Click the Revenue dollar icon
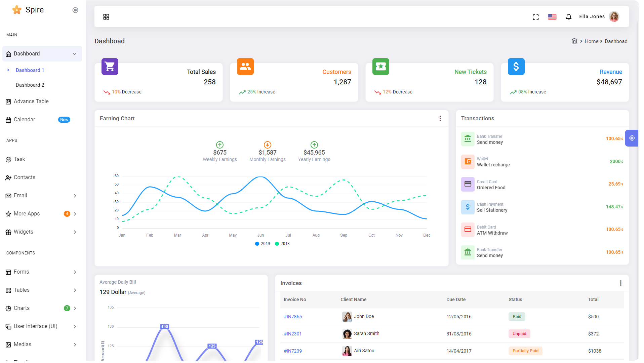Screen dimensions: 644x363 point(516,67)
